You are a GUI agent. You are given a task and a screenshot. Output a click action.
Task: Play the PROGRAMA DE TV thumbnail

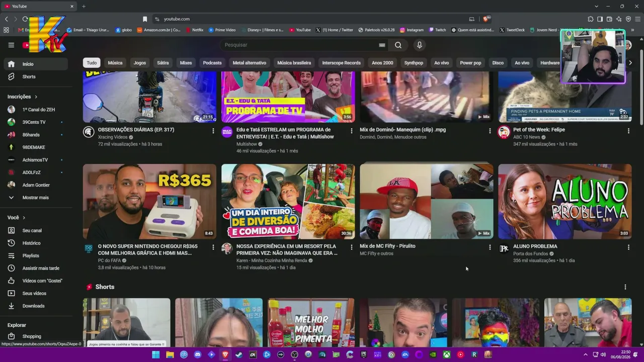pyautogui.click(x=288, y=97)
